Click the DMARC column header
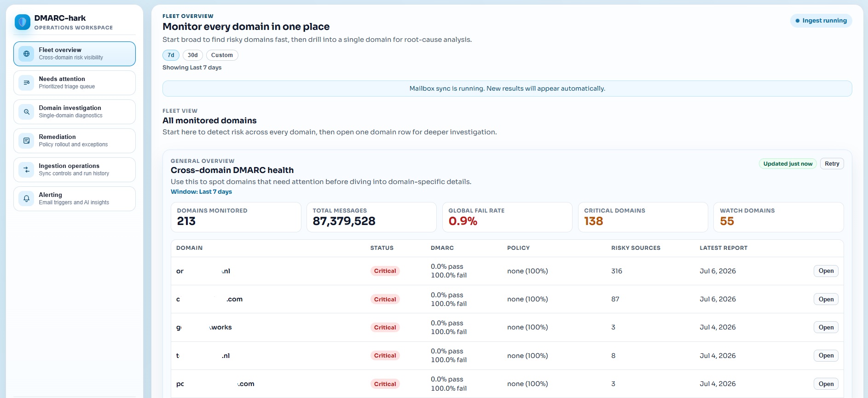Viewport: 868px width, 398px height. pyautogui.click(x=442, y=248)
